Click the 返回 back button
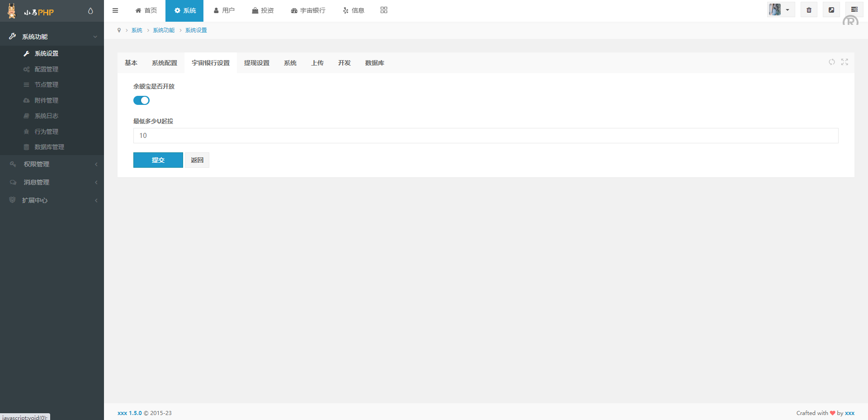The image size is (868, 420). pos(197,160)
